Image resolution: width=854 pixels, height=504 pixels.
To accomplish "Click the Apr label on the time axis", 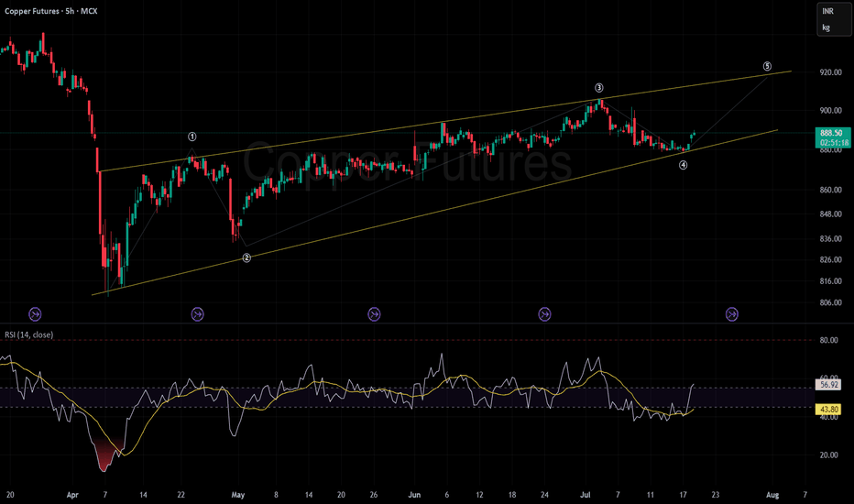I will 72,495.
